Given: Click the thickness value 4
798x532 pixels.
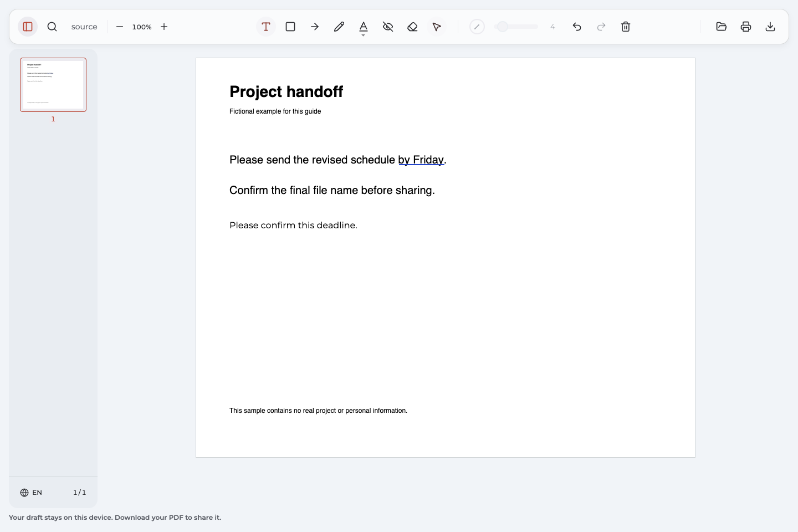Looking at the screenshot, I should click(553, 27).
